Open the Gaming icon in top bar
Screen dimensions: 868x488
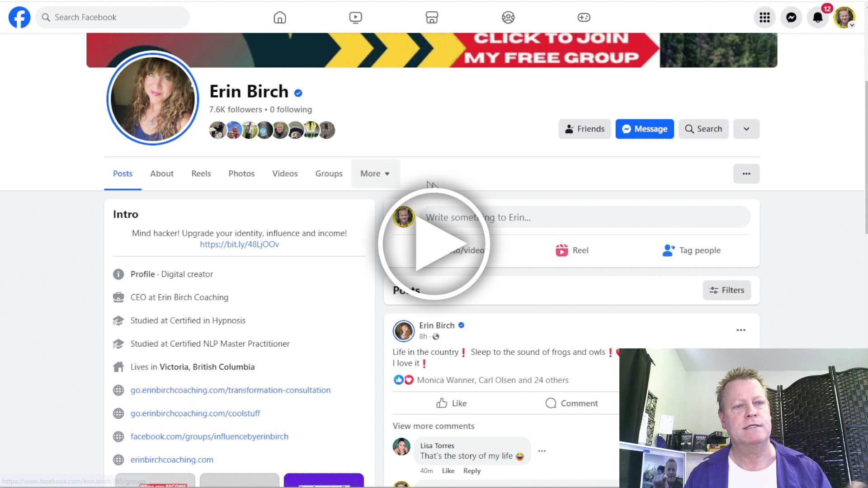click(584, 17)
